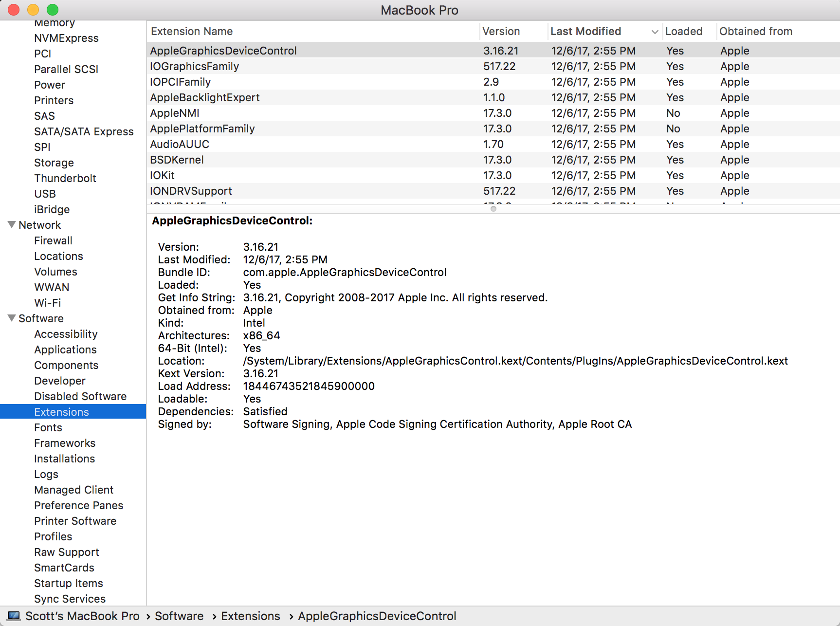Open Installations in the sidebar
The width and height of the screenshot is (840, 626).
point(65,459)
